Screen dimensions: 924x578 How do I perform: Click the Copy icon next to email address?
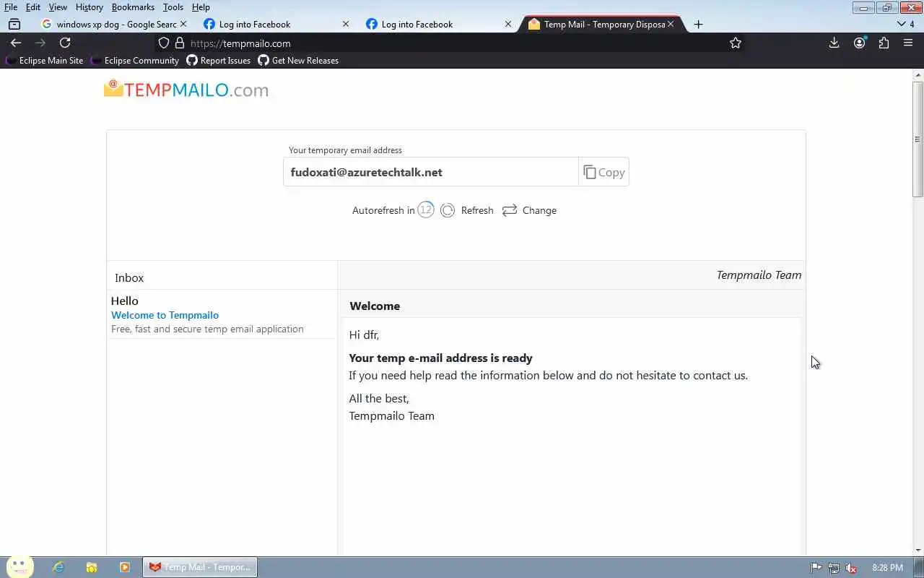[x=590, y=172]
